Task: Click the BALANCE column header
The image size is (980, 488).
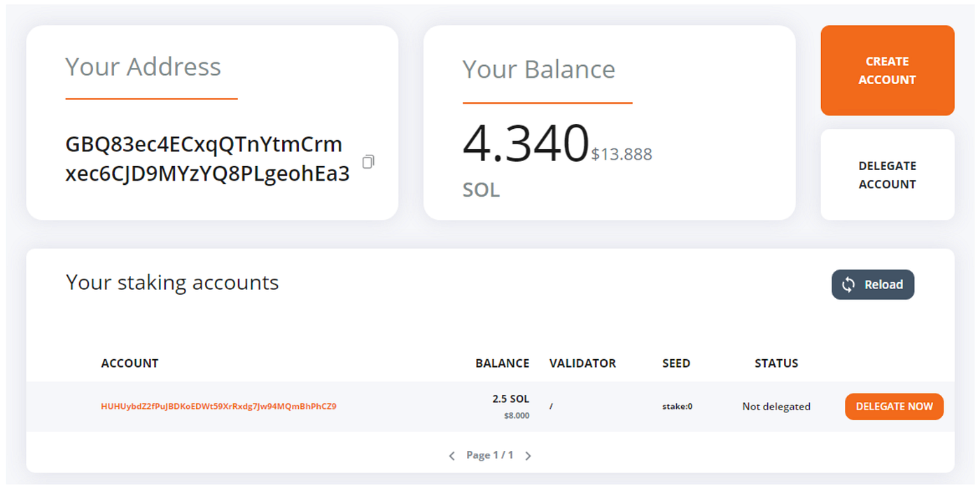Action: tap(502, 363)
